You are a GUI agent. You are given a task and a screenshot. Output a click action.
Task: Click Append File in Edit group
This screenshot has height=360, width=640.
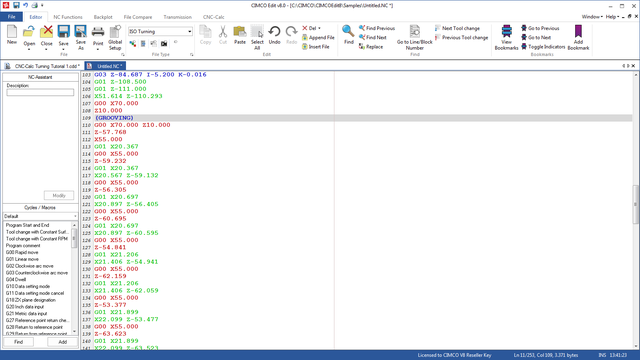point(318,38)
